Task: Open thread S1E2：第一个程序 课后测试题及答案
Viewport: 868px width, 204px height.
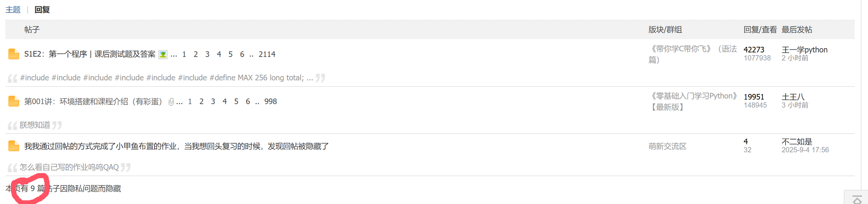Action: click(90, 54)
